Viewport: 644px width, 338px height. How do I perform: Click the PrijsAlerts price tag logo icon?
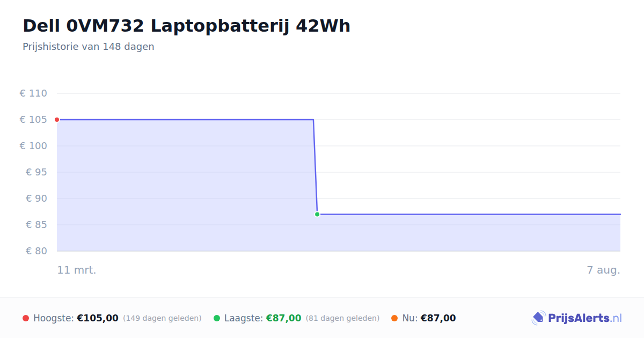[x=538, y=318]
